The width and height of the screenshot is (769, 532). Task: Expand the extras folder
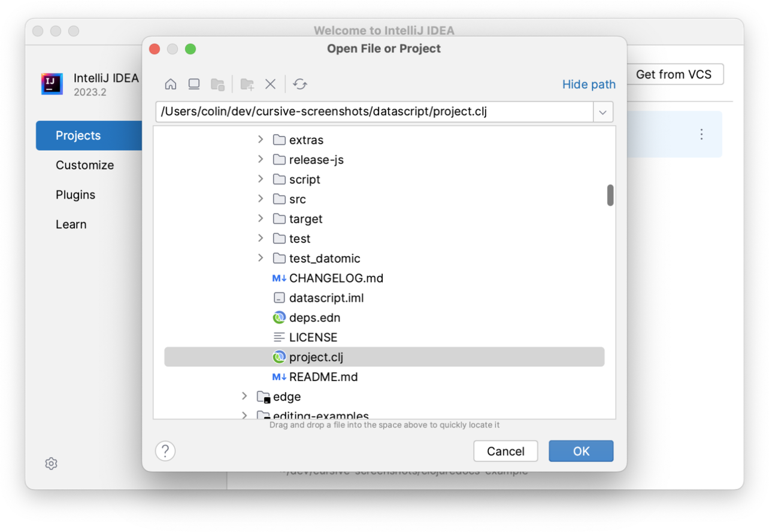click(261, 139)
